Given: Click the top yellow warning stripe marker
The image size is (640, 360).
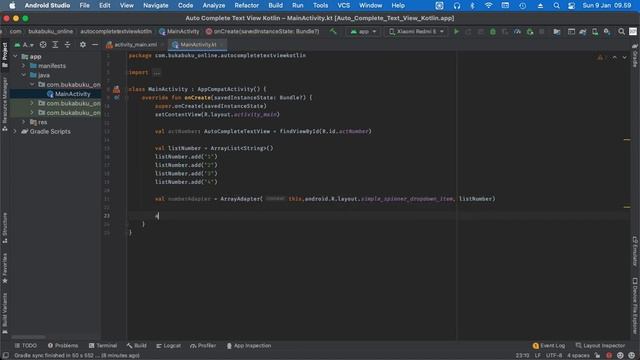Looking at the screenshot, I should [x=627, y=140].
